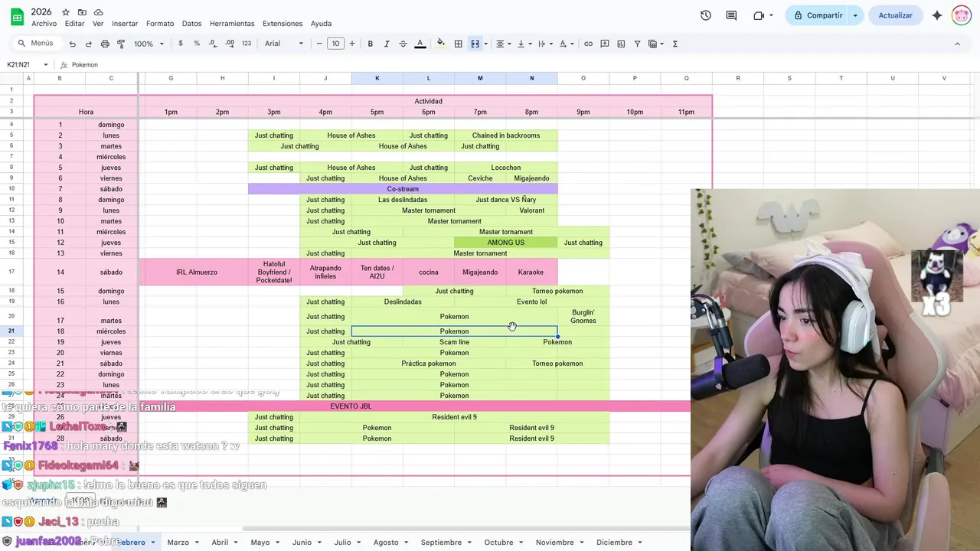Insert a link

point(588,44)
